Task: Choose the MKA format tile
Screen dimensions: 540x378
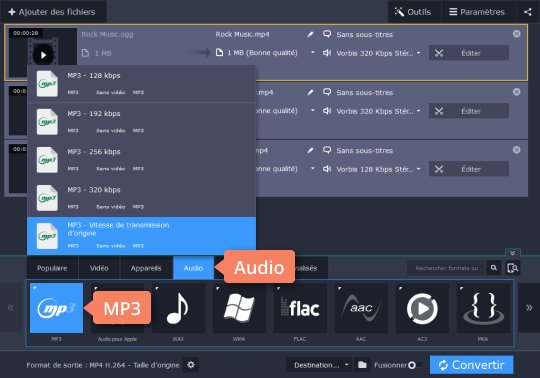Action: coord(483,308)
